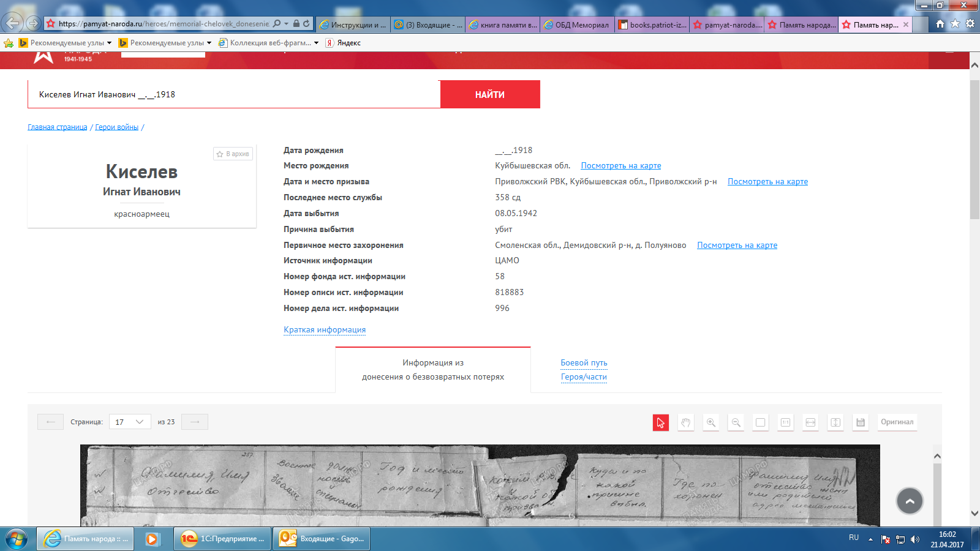
Task: Set document view to 1:1 scale
Action: tap(785, 422)
